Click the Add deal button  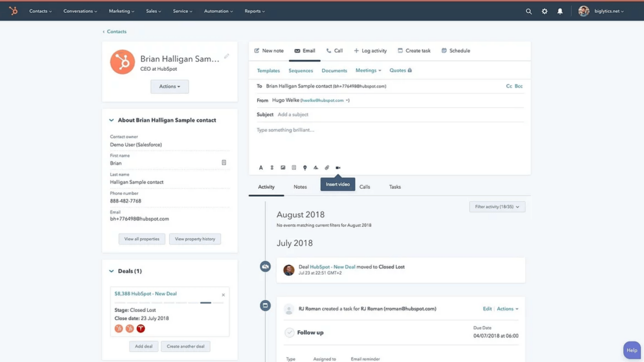(x=144, y=346)
